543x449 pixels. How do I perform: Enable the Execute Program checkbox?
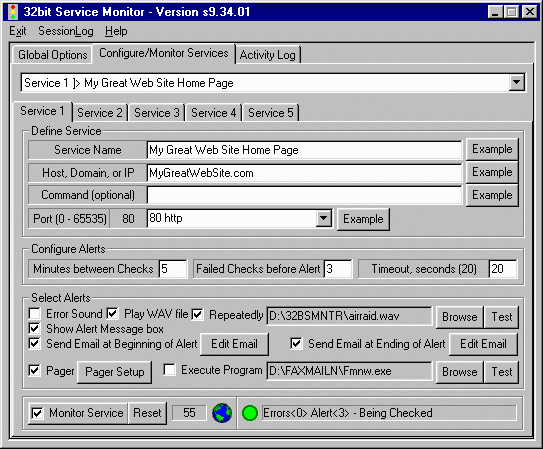pyautogui.click(x=169, y=369)
